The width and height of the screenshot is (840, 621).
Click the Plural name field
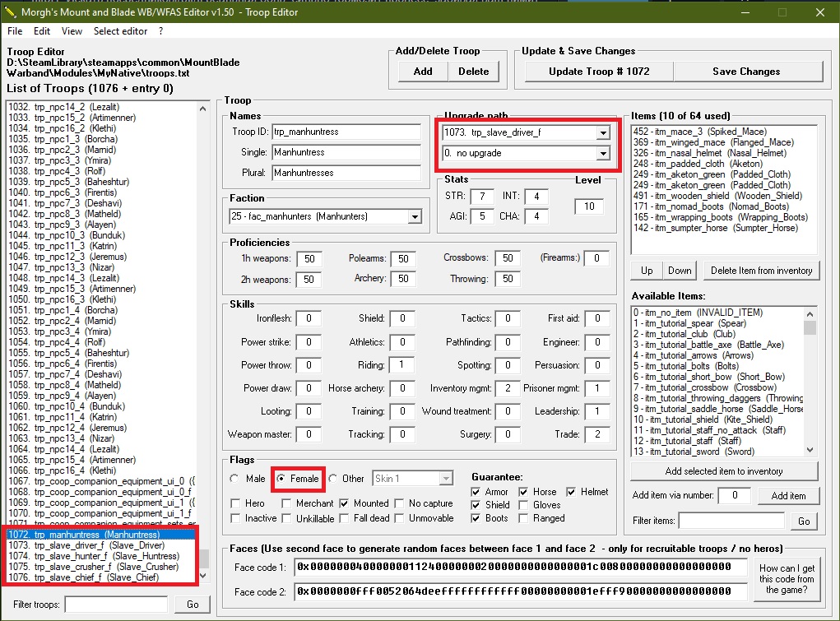pyautogui.click(x=346, y=173)
